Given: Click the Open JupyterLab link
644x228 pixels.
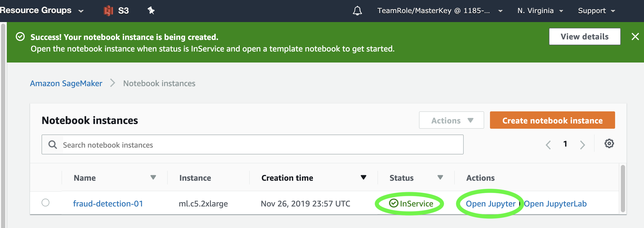Looking at the screenshot, I should tap(555, 204).
